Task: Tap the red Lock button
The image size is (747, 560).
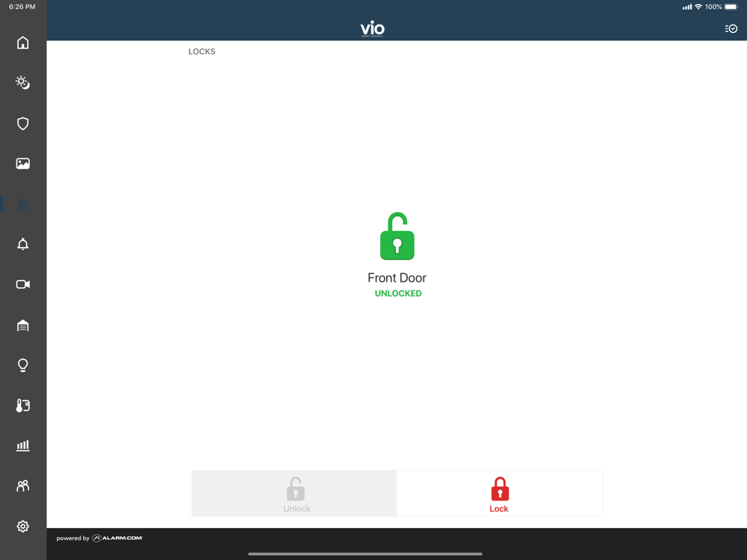Action: click(499, 494)
